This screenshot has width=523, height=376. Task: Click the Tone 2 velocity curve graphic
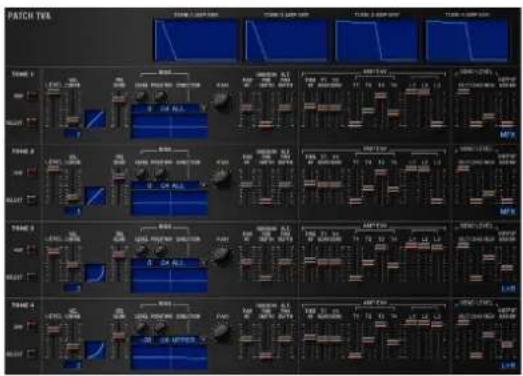(x=96, y=196)
